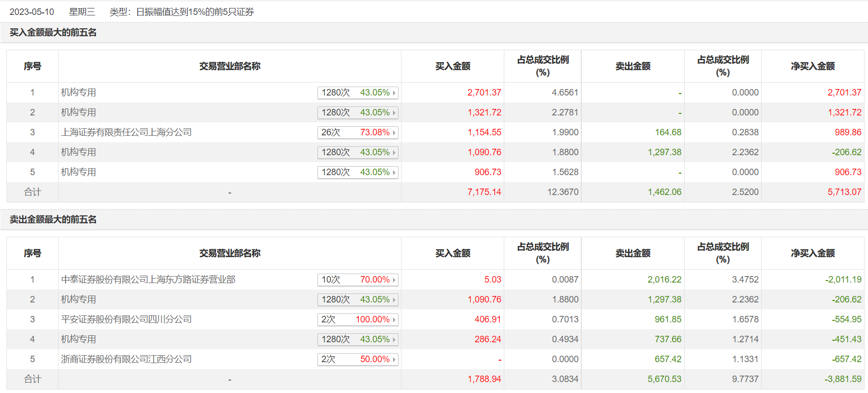Screen dimensions: 868x393
Task: Open 平安证券股份有限公司四川分公司 link
Action: point(126,319)
